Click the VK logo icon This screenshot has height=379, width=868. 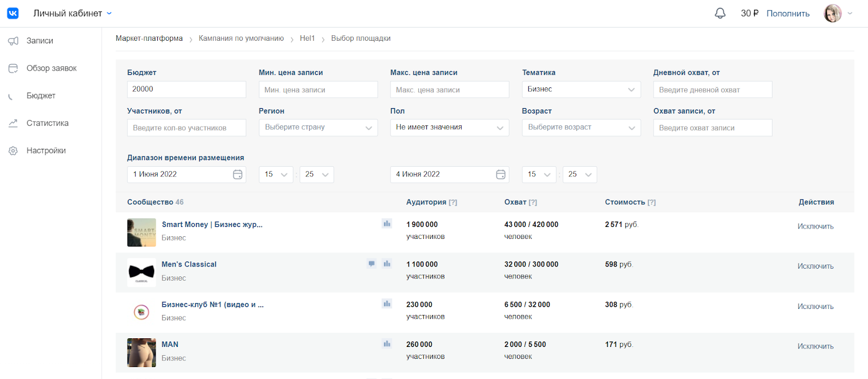(x=13, y=13)
